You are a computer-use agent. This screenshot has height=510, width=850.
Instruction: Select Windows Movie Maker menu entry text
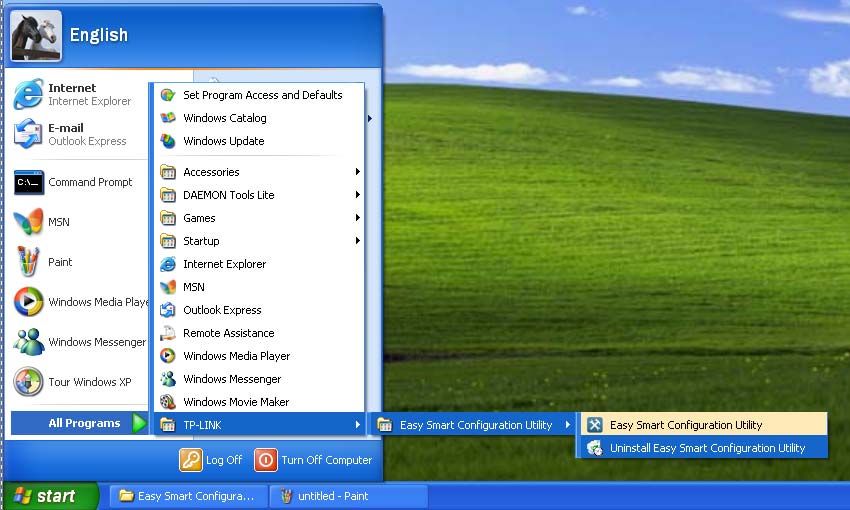[x=236, y=402]
